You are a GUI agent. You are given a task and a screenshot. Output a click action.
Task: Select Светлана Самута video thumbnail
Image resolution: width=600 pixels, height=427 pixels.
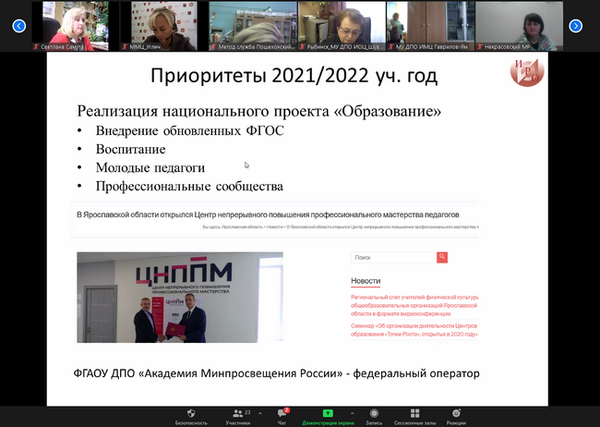pyautogui.click(x=75, y=26)
